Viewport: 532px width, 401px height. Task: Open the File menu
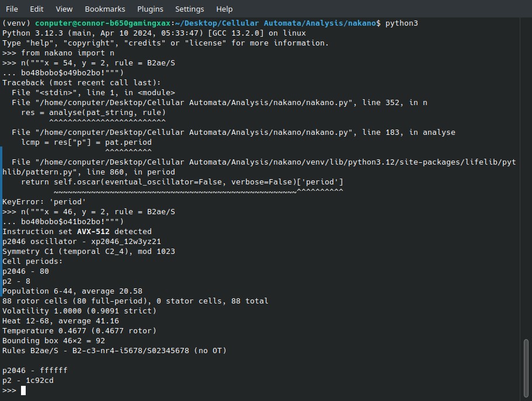point(12,9)
